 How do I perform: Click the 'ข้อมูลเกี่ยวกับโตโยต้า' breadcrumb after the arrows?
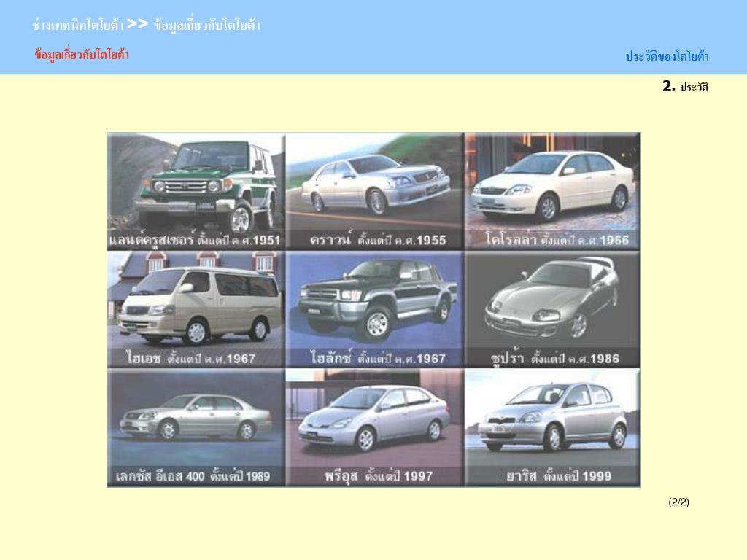coord(206,25)
